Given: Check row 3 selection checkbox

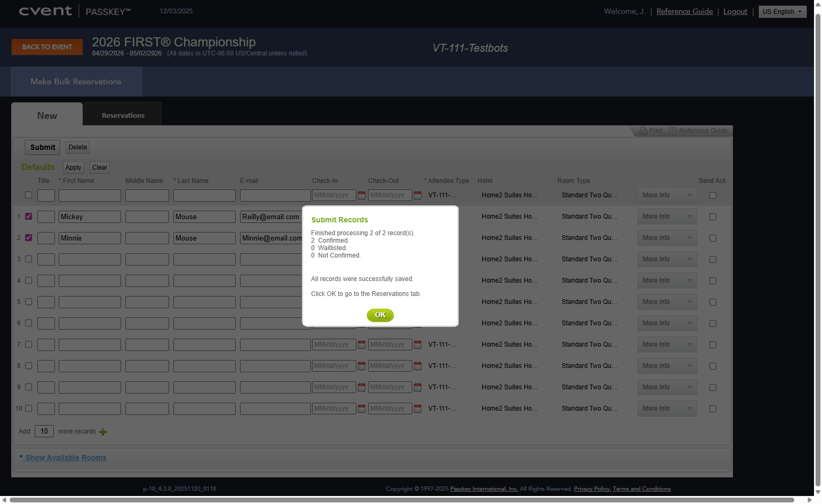Looking at the screenshot, I should tap(29, 259).
